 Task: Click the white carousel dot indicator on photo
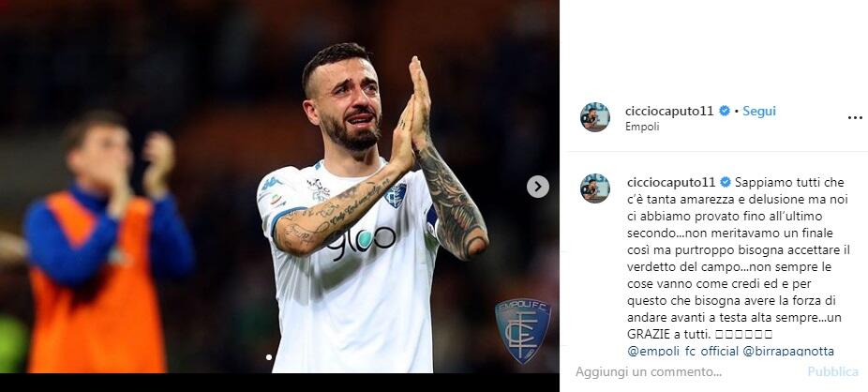[x=269, y=357]
